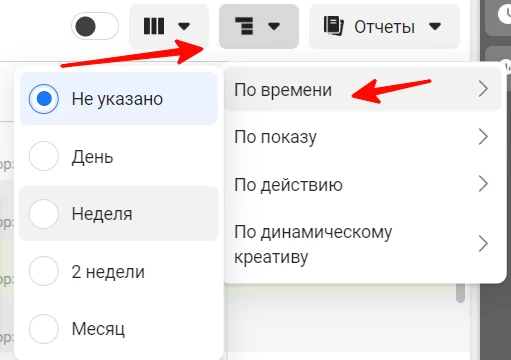Expand the breakdown dropdown arrow
511x360 pixels.
pyautogui.click(x=274, y=26)
